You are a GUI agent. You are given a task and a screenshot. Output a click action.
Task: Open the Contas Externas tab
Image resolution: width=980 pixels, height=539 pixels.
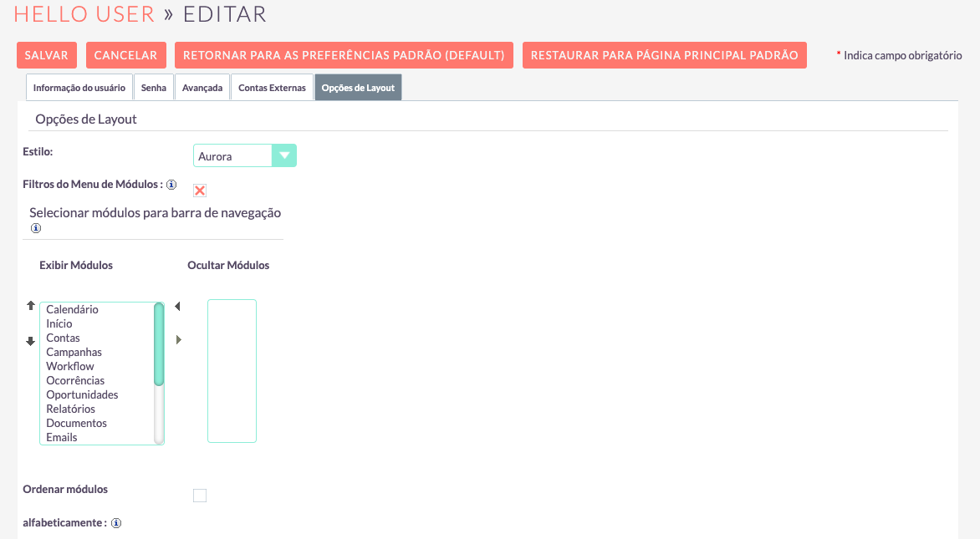(x=272, y=88)
